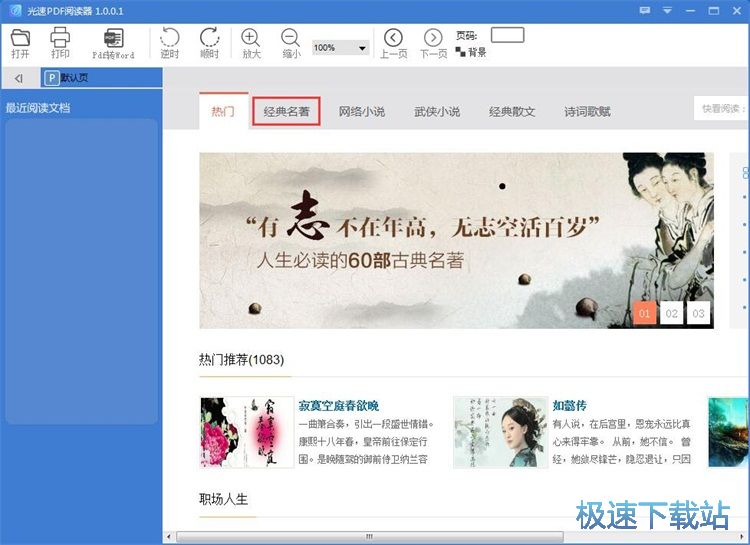This screenshot has height=545, width=750.
Task: Collapse the sidebar with the arrow icon
Action: point(19,78)
